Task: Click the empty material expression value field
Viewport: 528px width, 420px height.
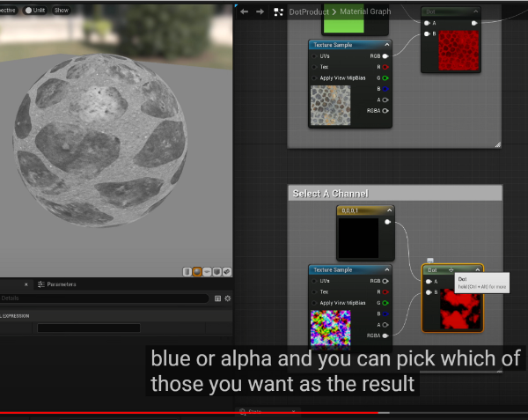Action: tap(89, 328)
